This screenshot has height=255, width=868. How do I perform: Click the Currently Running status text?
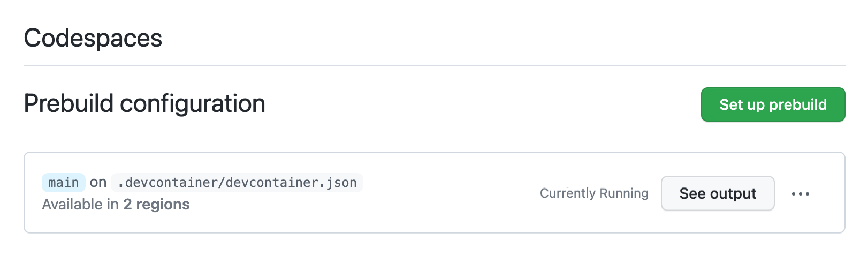coord(594,193)
